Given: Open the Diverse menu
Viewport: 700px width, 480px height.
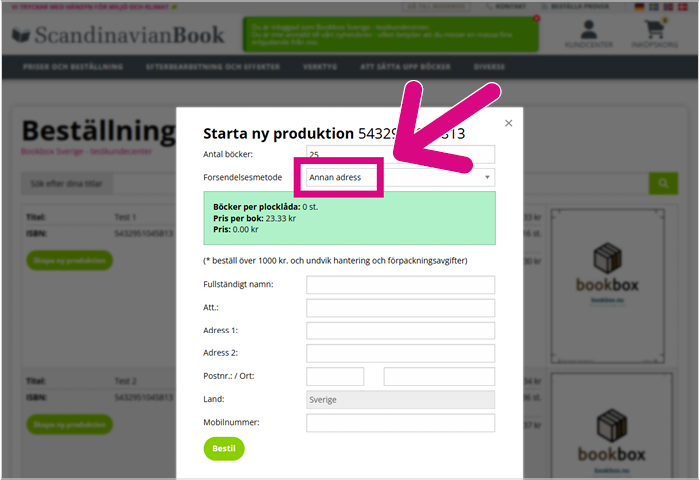Looking at the screenshot, I should pyautogui.click(x=489, y=67).
